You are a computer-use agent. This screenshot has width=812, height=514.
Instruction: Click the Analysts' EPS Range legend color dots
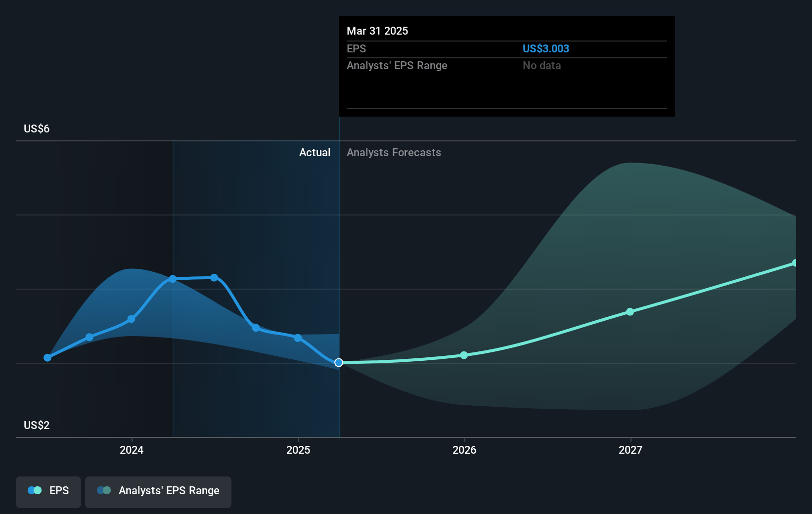(104, 490)
